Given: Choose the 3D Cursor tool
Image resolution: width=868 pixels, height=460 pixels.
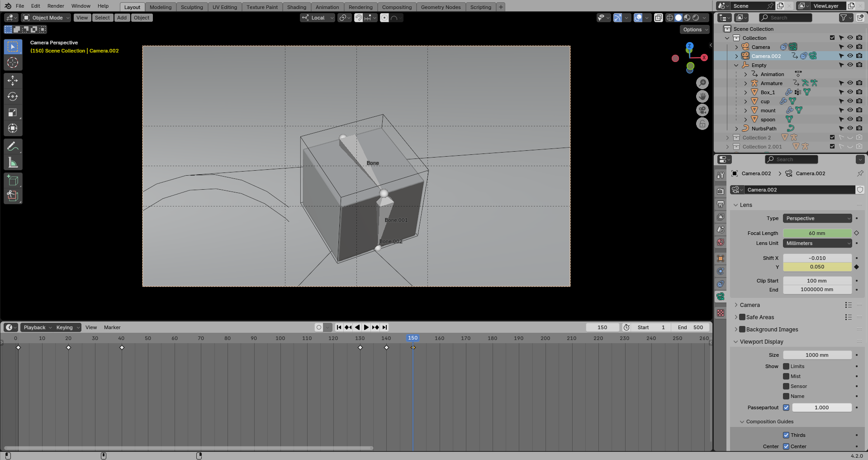Looking at the screenshot, I should (x=13, y=62).
